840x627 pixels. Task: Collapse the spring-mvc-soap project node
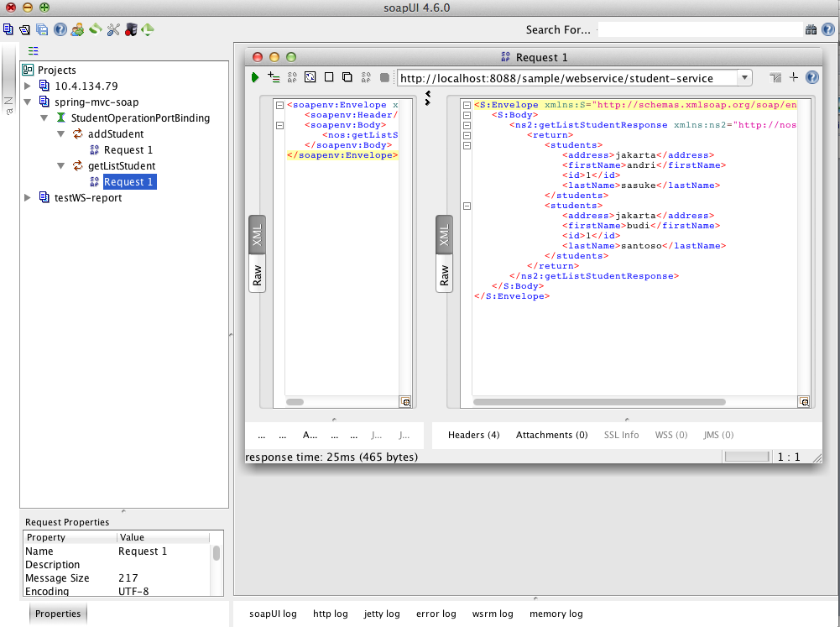[28, 102]
